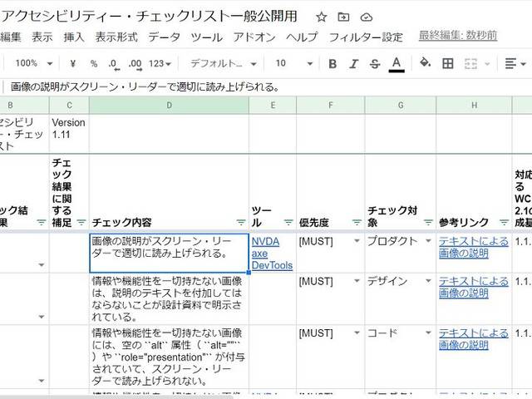The height and width of the screenshot is (399, 532).
Task: Toggle italic formatting
Action: (353, 63)
